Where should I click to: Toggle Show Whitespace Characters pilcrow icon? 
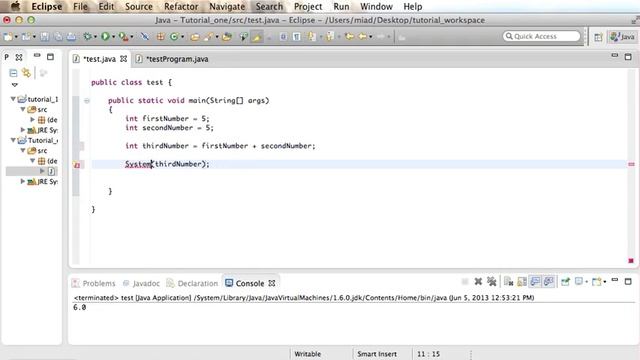297,37
